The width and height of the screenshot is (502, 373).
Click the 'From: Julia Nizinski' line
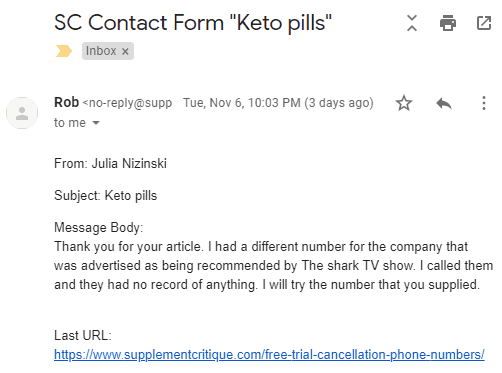(x=110, y=164)
